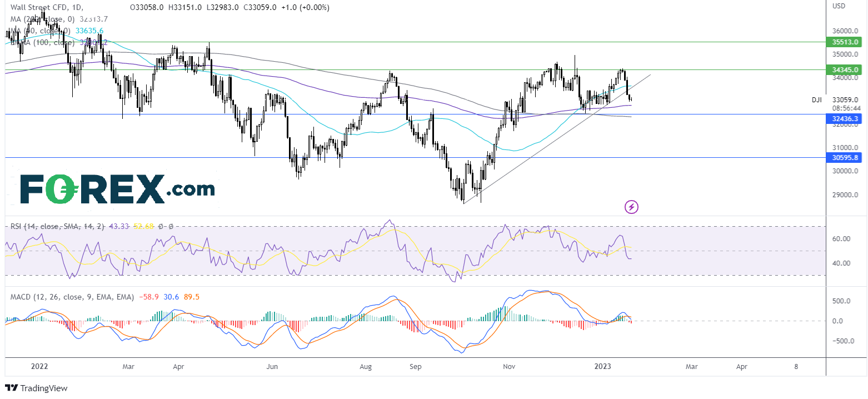Click the Jun marker on the time axis

[x=272, y=367]
